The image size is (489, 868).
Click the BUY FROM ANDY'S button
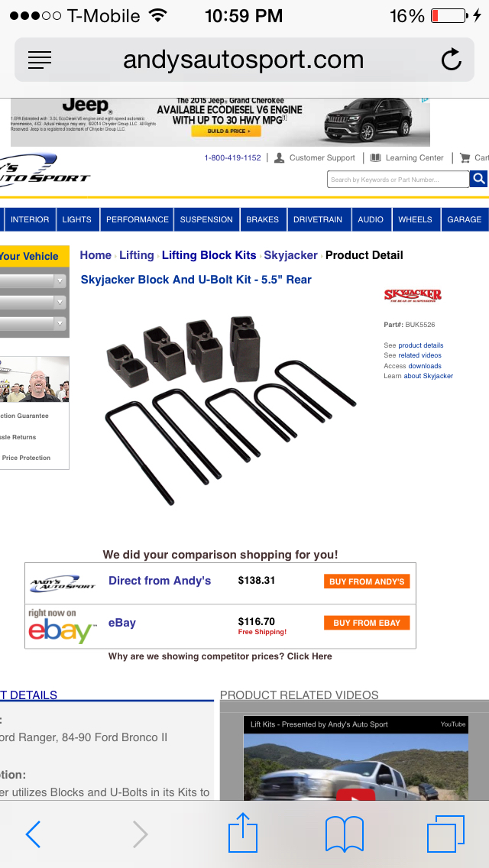pyautogui.click(x=367, y=581)
